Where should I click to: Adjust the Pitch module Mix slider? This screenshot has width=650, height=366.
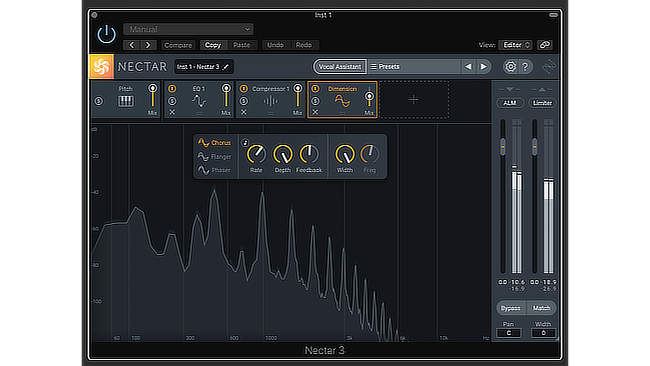[x=153, y=97]
